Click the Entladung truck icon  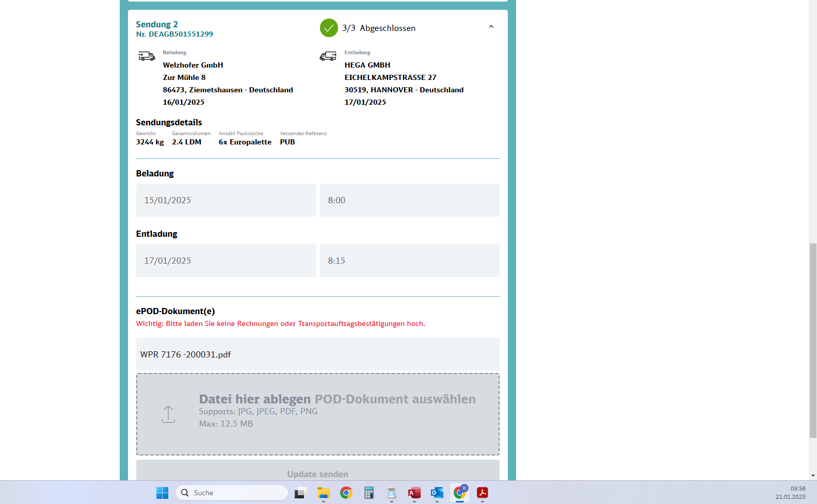(328, 56)
